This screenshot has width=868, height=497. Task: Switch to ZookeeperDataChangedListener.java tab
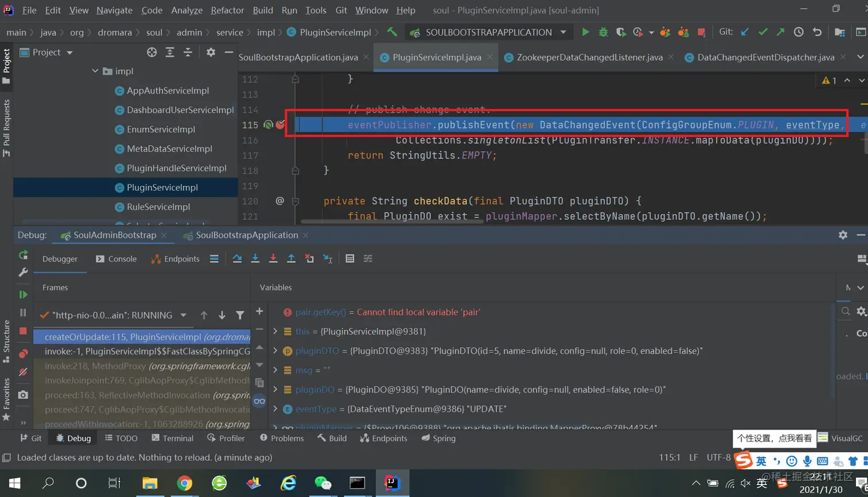point(589,57)
